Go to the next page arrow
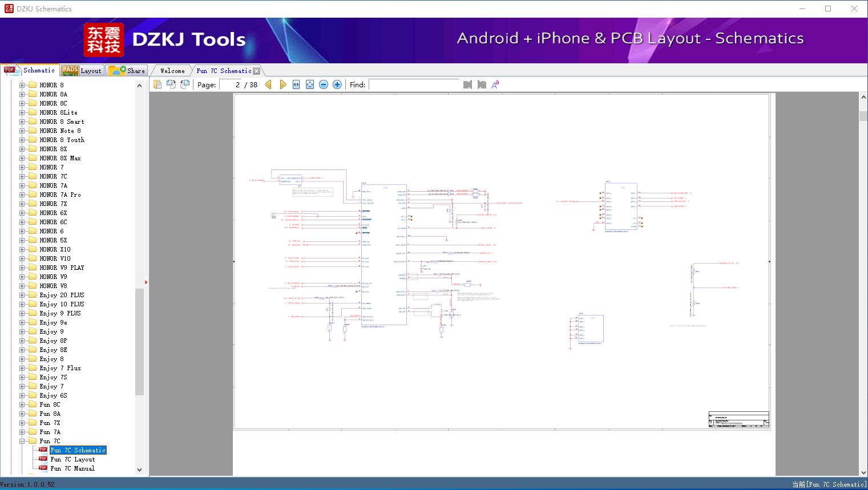 coord(282,84)
